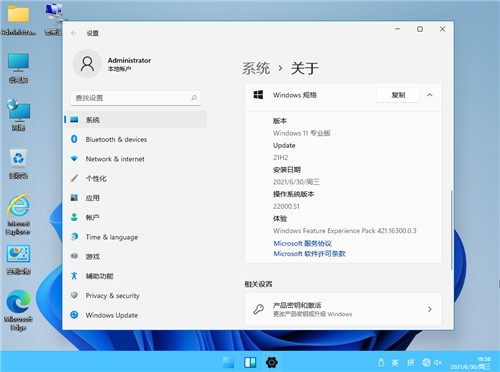The width and height of the screenshot is (500, 372).
Task: Open the Administrator folder on desktop
Action: tap(18, 20)
